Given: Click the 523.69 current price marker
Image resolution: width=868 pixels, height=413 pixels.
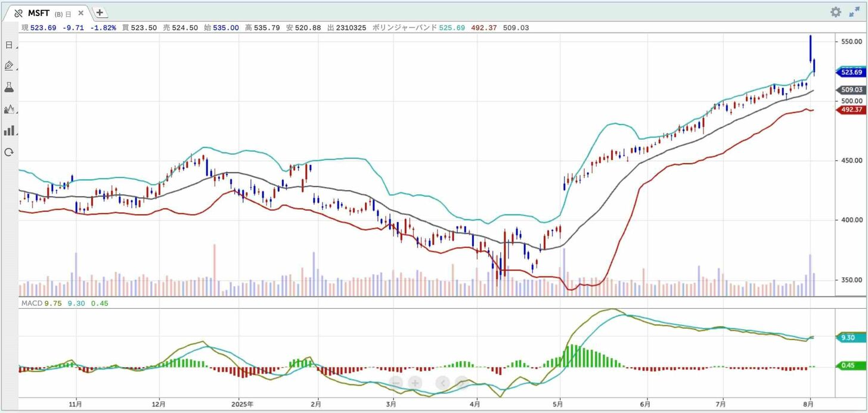Looking at the screenshot, I should [850, 72].
